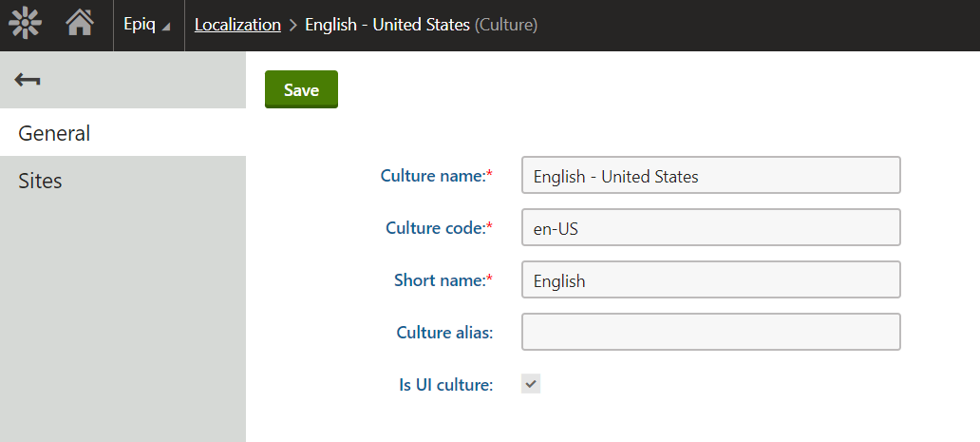Click into the Culture code field
This screenshot has height=442, width=980.
710,228
